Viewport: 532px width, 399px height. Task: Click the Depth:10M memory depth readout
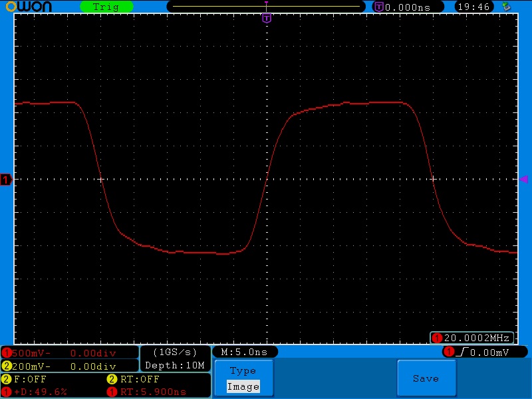tap(175, 365)
